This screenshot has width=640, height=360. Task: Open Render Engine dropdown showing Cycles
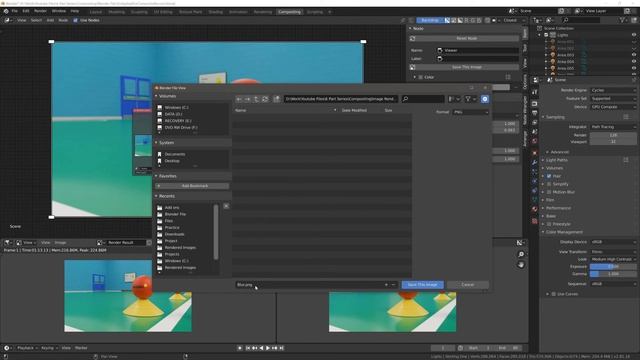[613, 90]
